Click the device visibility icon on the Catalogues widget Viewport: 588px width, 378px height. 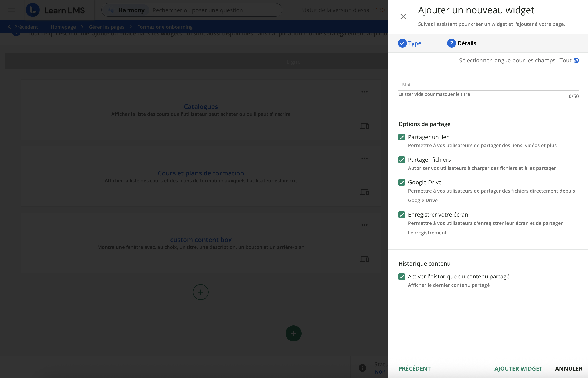[364, 126]
